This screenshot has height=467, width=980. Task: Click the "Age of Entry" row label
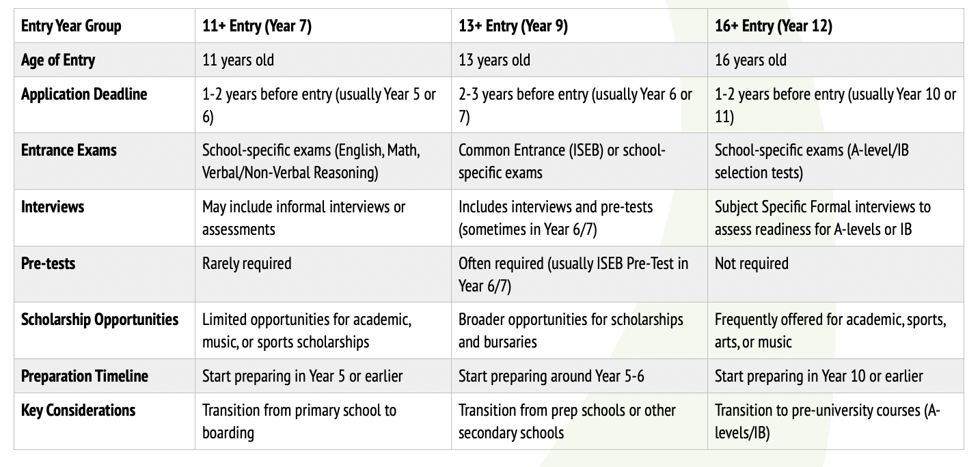(x=58, y=60)
